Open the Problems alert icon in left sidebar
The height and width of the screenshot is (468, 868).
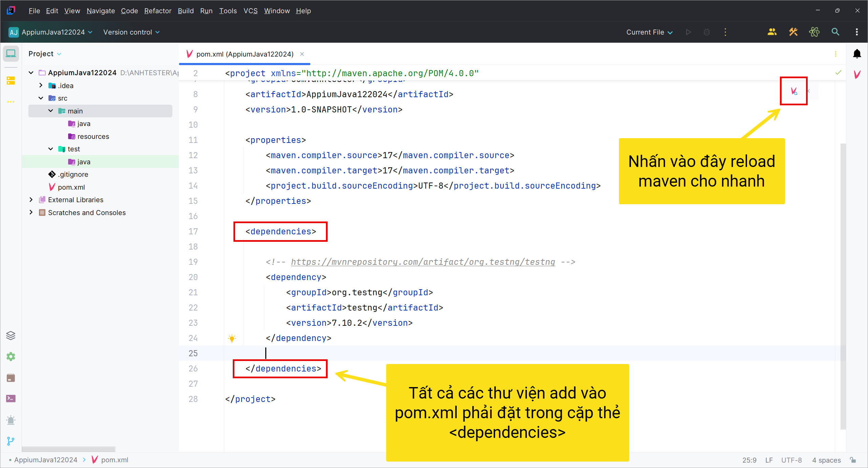11,420
